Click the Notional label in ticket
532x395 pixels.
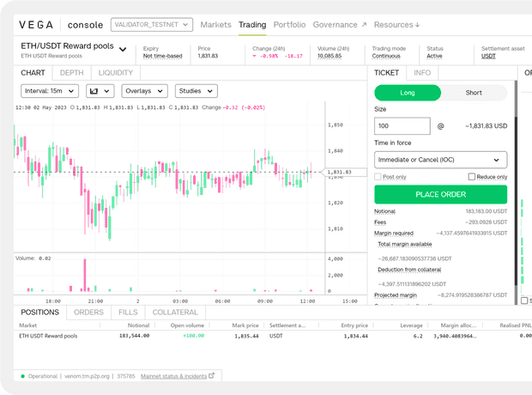(x=384, y=211)
